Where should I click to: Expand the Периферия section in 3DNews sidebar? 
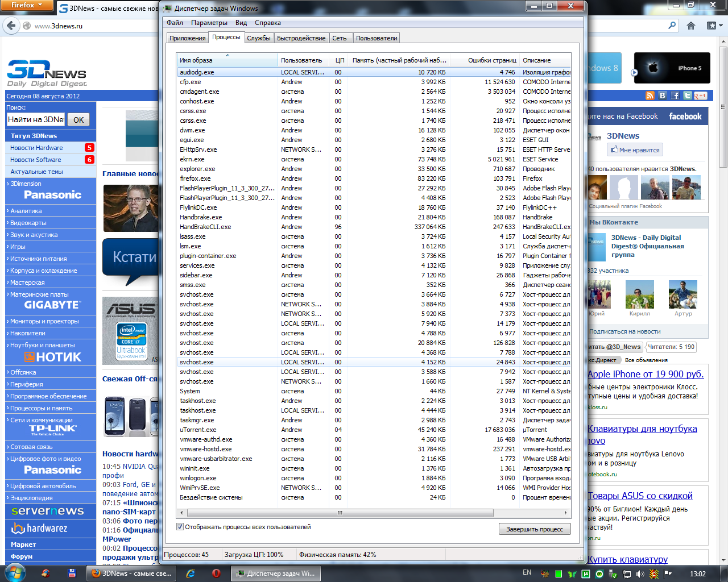click(x=27, y=384)
